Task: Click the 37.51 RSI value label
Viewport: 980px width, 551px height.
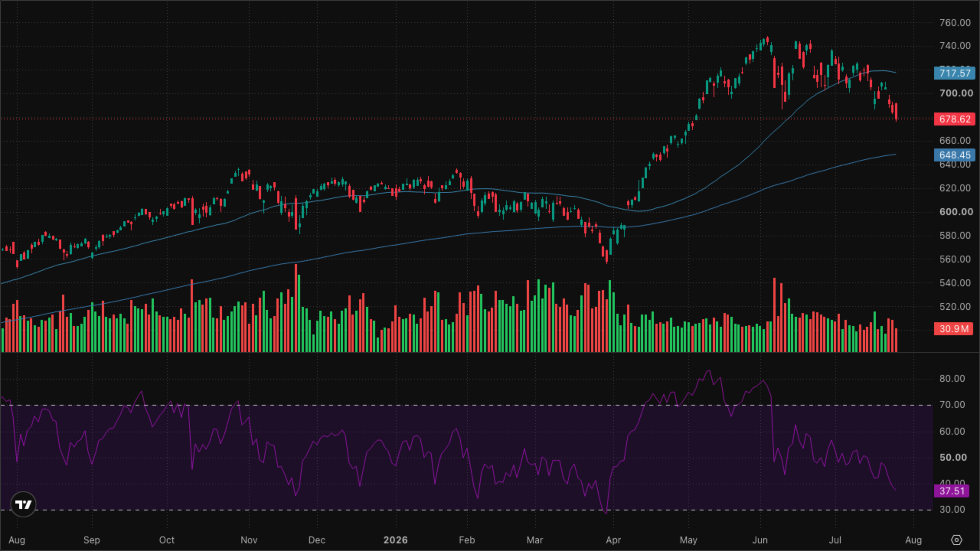Action: 952,491
